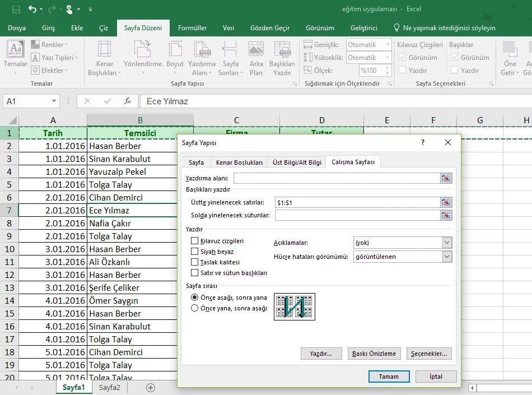Select the Önce yana, sonra aşağı radio button
The height and width of the screenshot is (395, 532).
[194, 308]
